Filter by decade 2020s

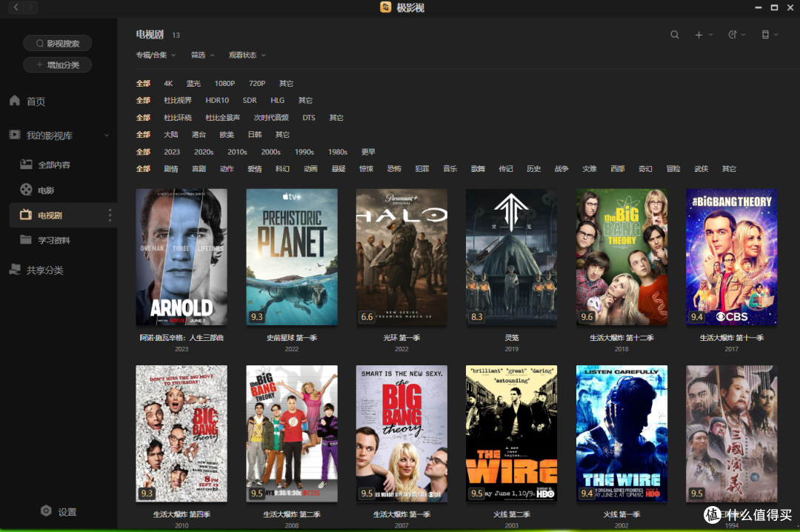click(204, 152)
